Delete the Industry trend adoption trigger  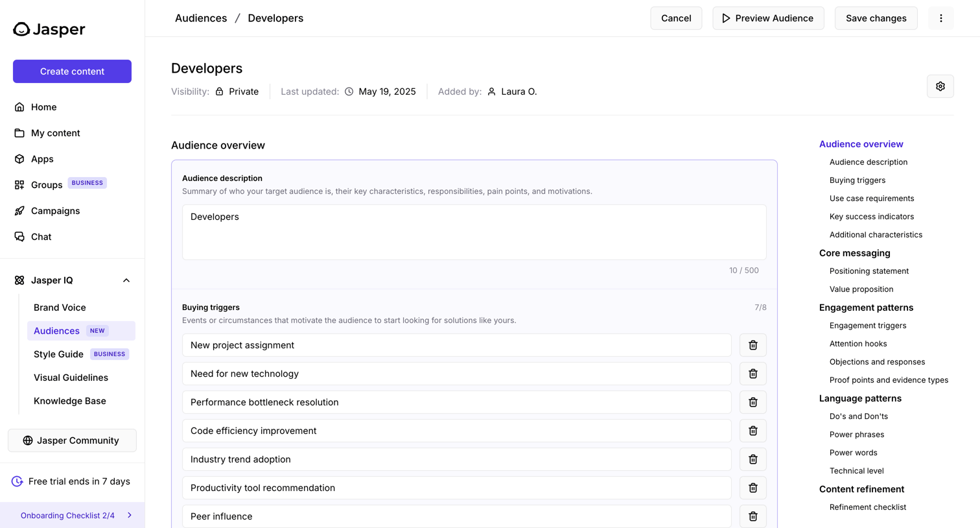(x=753, y=459)
